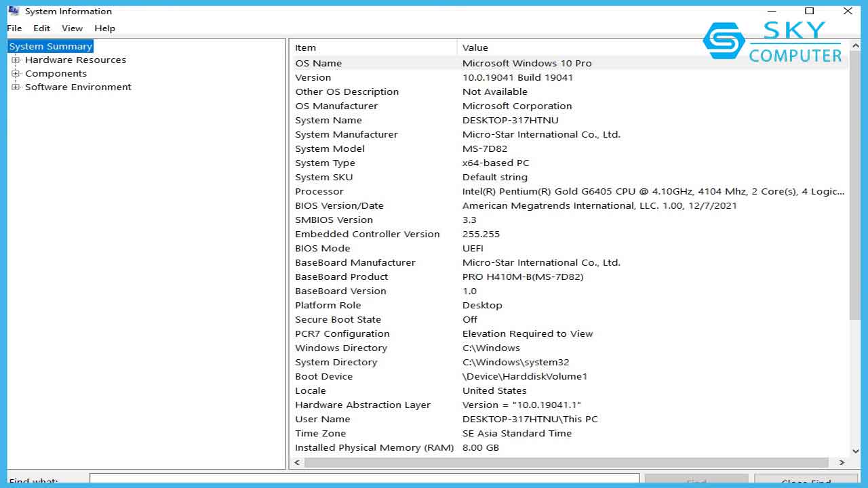This screenshot has width=868, height=488.
Task: Expand the Software Environment node
Action: pos(16,87)
